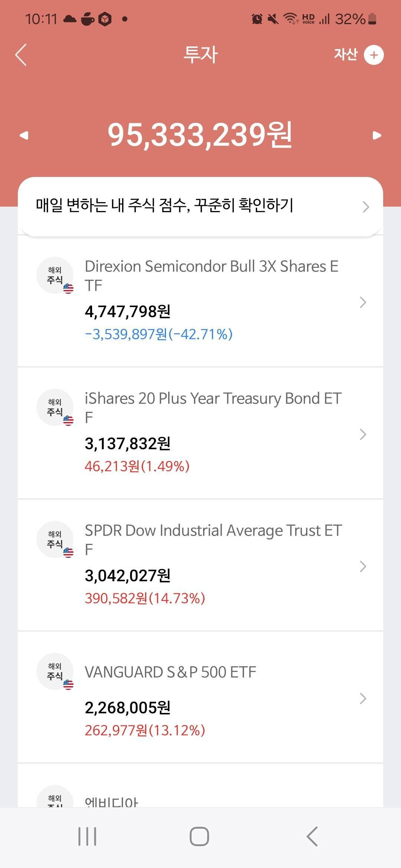Open the 매일 변하는 내 주식 점수 banner
Screen dimensions: 401x868
coord(164,206)
